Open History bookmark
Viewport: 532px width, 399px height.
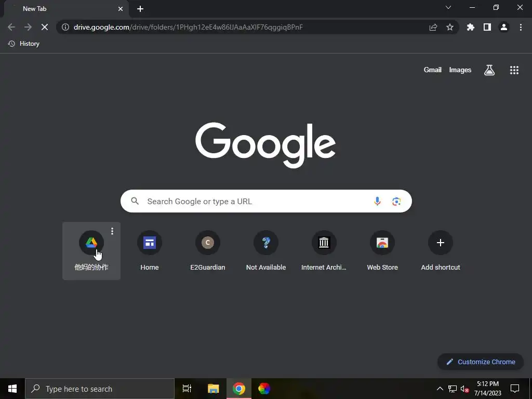[24, 44]
